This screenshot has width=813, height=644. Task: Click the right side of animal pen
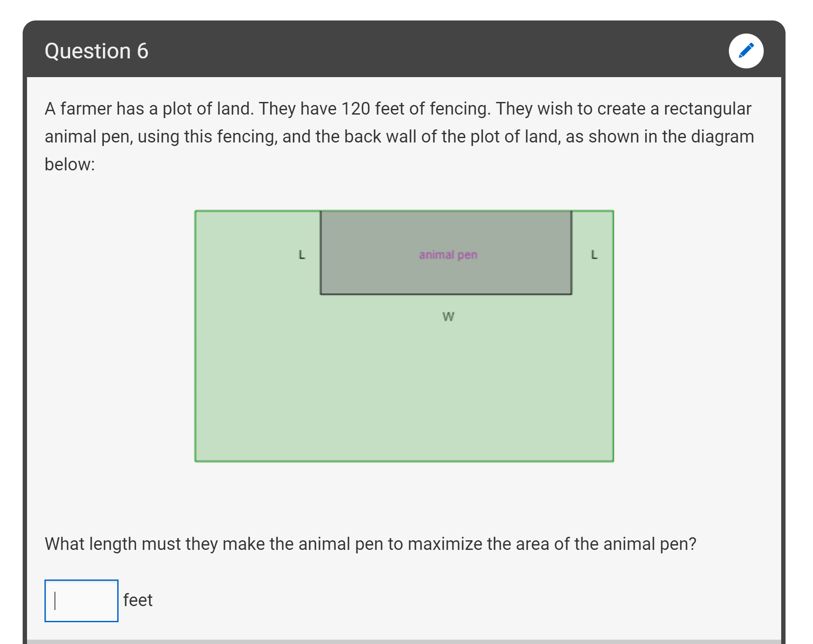pos(571,253)
